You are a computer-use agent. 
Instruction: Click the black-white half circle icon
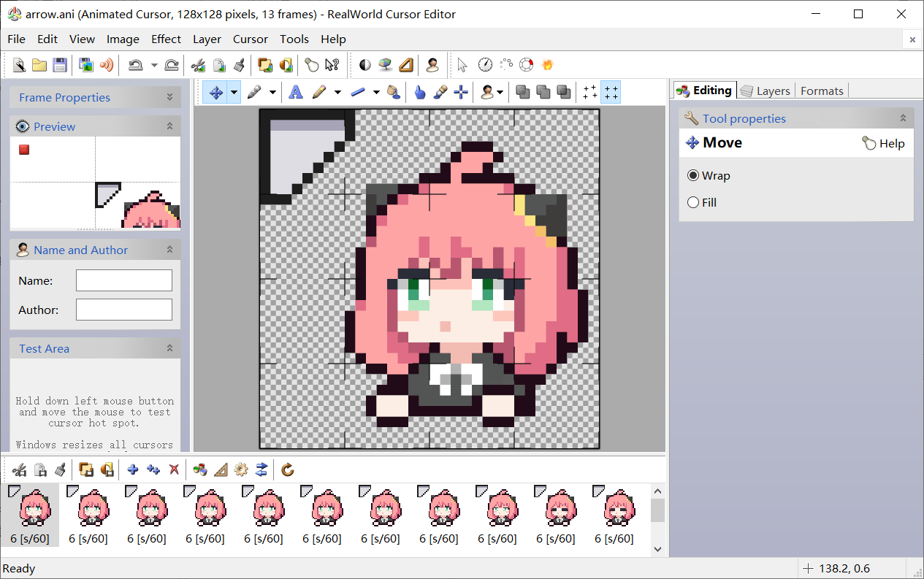(365, 65)
